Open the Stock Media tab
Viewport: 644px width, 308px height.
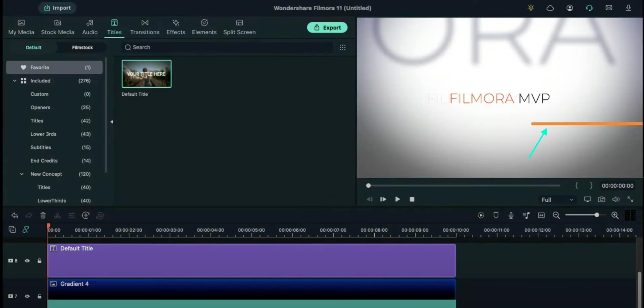(x=57, y=27)
